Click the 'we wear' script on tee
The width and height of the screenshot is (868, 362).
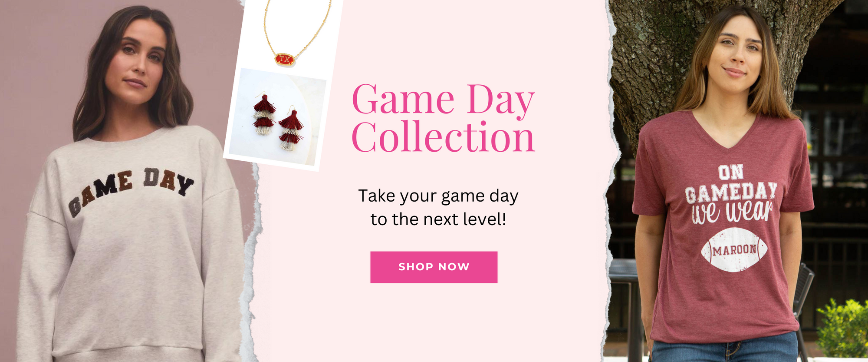point(732,212)
